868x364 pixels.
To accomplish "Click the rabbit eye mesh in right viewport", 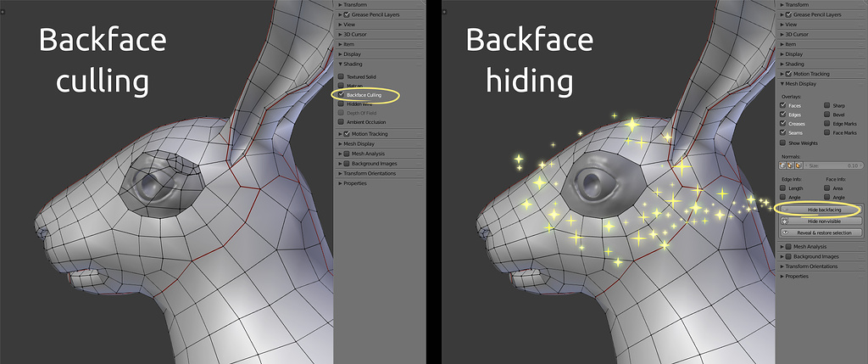I will tap(603, 182).
